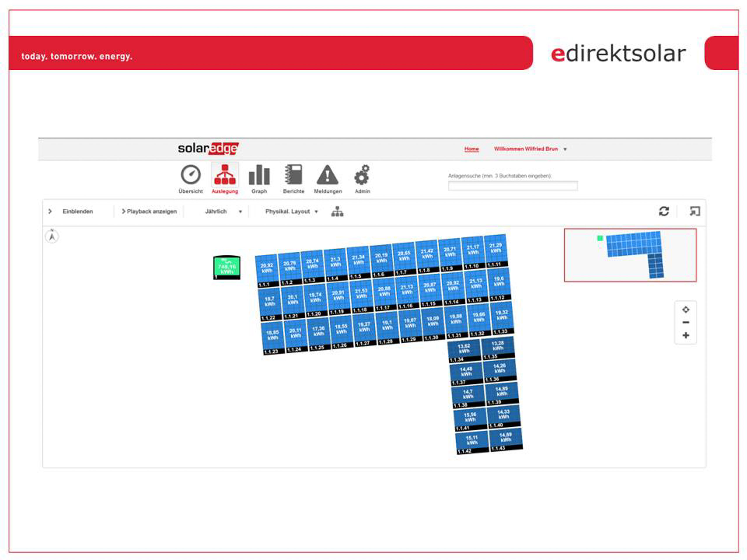
Task: Click the north compass icon
Action: [52, 236]
